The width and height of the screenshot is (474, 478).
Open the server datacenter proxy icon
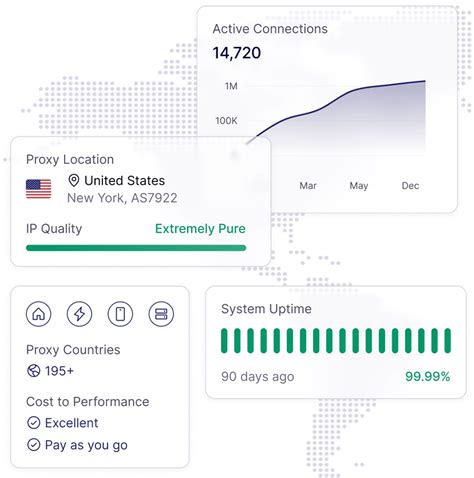pyautogui.click(x=161, y=314)
